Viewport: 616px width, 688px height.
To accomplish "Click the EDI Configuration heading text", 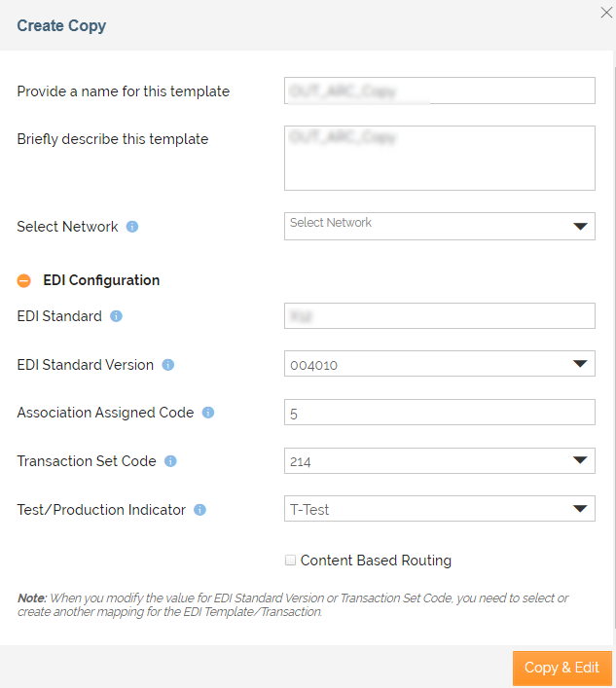I will pyautogui.click(x=101, y=280).
